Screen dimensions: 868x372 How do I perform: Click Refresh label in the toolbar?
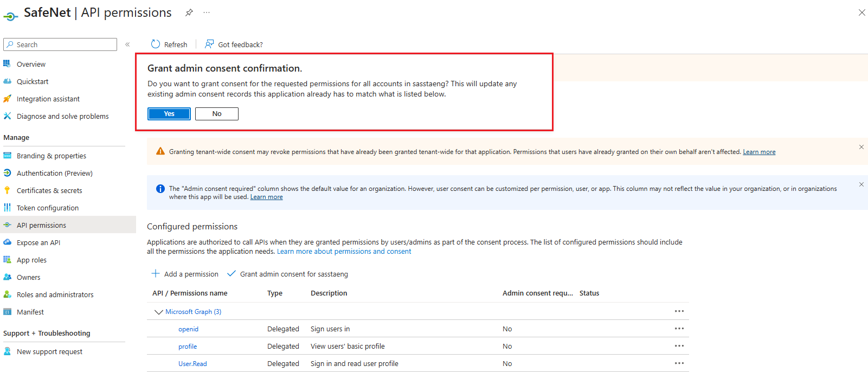(x=176, y=44)
